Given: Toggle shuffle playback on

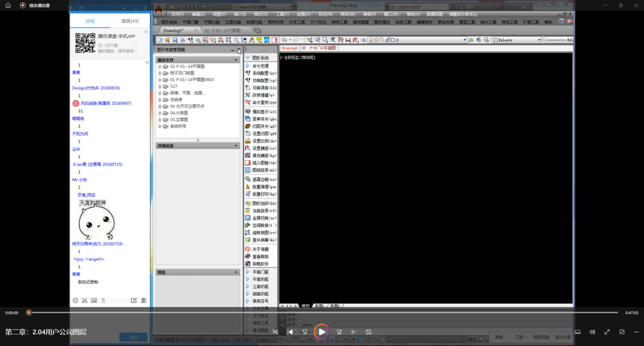Looking at the screenshot, I should coord(275,332).
